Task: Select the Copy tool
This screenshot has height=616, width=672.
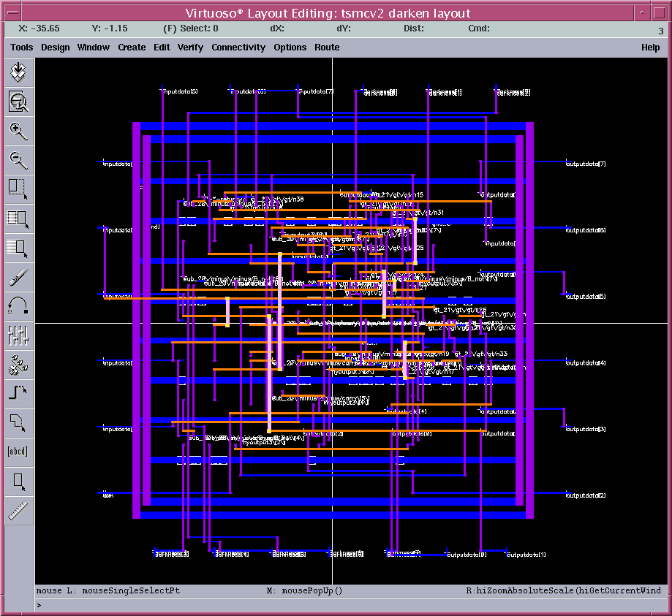Action: pyautogui.click(x=18, y=218)
